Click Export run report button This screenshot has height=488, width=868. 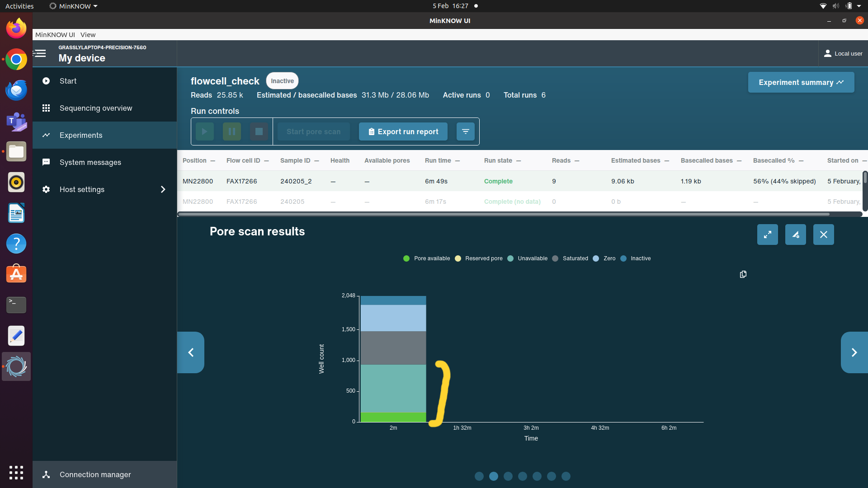tap(403, 131)
